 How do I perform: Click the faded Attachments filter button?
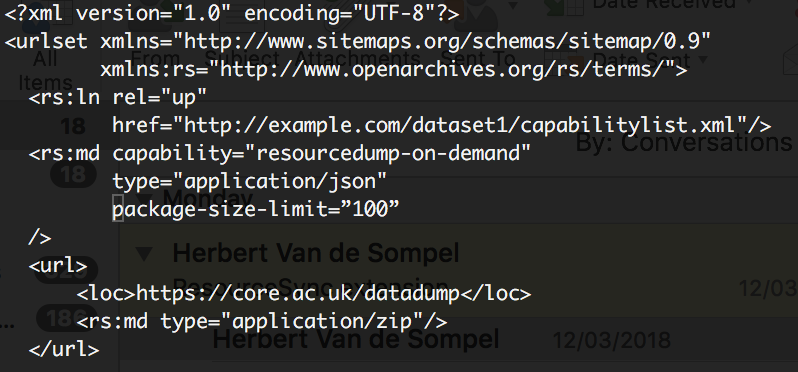coord(358,59)
